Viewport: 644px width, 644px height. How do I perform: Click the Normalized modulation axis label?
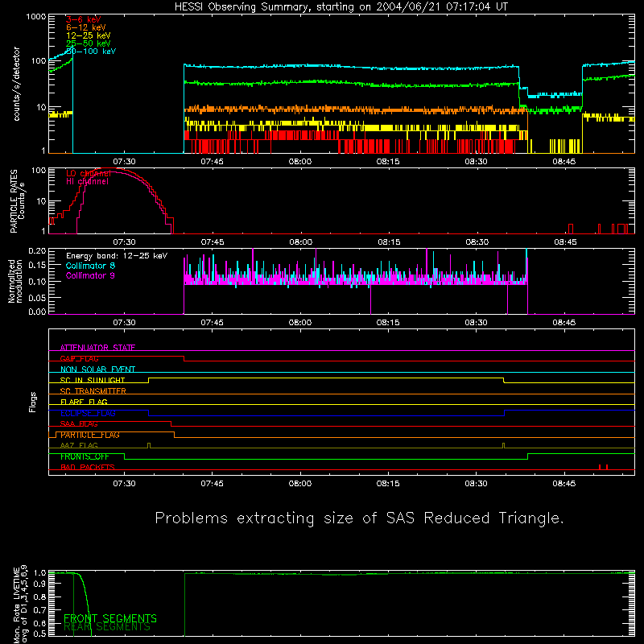pyautogui.click(x=15, y=281)
